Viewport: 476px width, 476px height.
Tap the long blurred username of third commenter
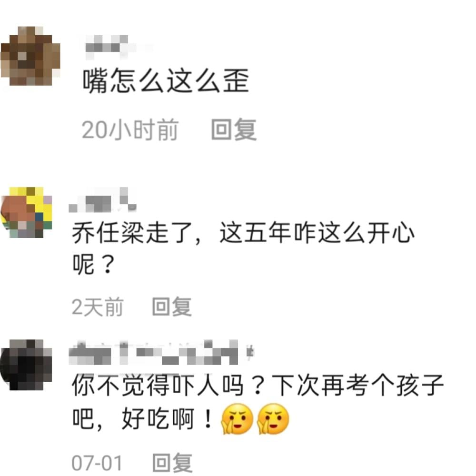click(161, 353)
